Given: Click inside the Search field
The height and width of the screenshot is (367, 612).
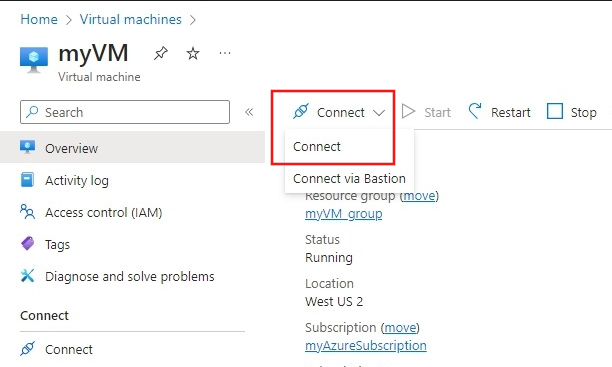Looking at the screenshot, I should coord(125,112).
